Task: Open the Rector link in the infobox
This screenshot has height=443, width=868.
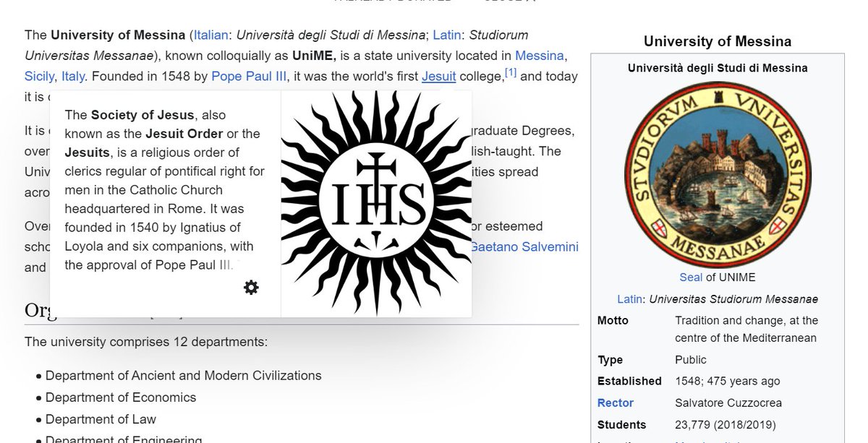Action: pos(616,403)
